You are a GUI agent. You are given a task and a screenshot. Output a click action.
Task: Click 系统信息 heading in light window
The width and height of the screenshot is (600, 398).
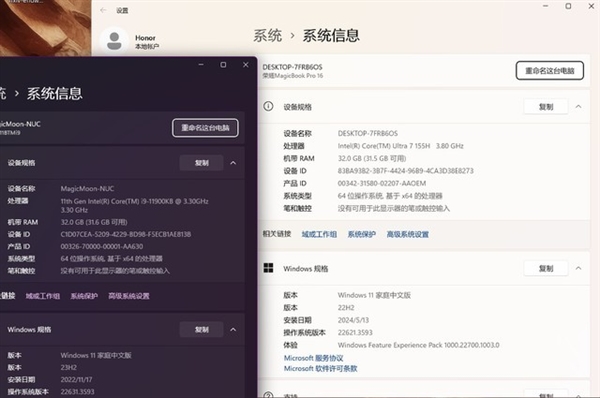coord(331,36)
